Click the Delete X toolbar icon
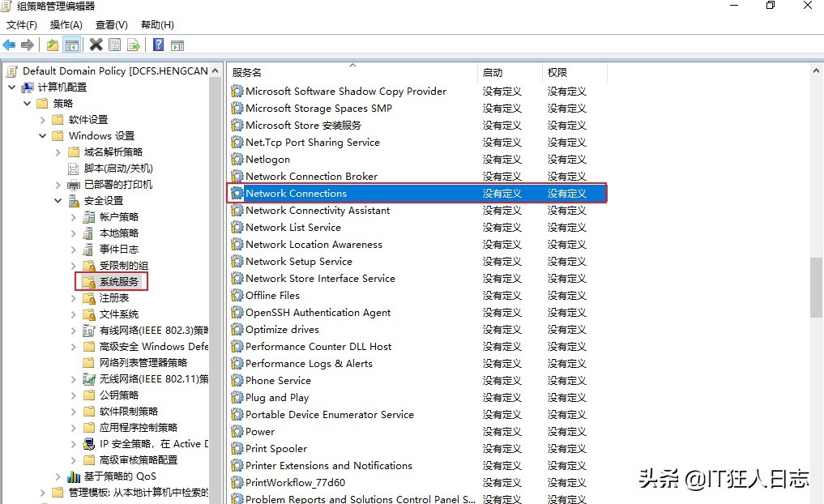This screenshot has height=504, width=824. coord(96,45)
